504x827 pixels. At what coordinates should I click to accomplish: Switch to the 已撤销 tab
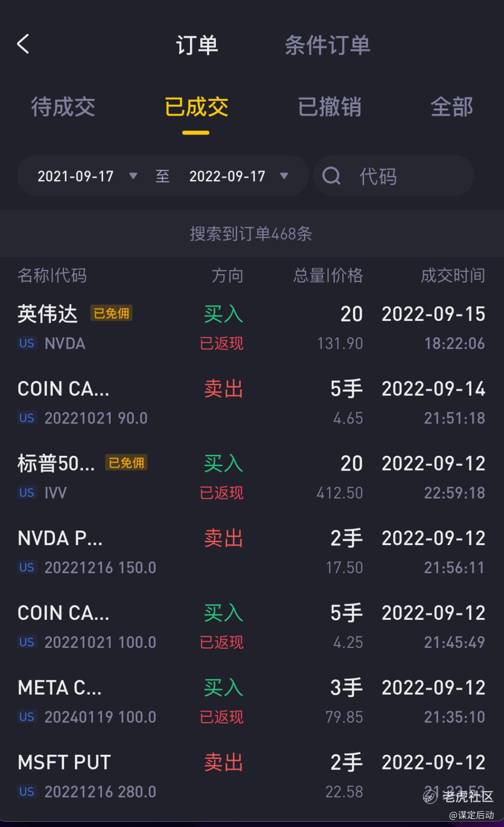click(329, 107)
